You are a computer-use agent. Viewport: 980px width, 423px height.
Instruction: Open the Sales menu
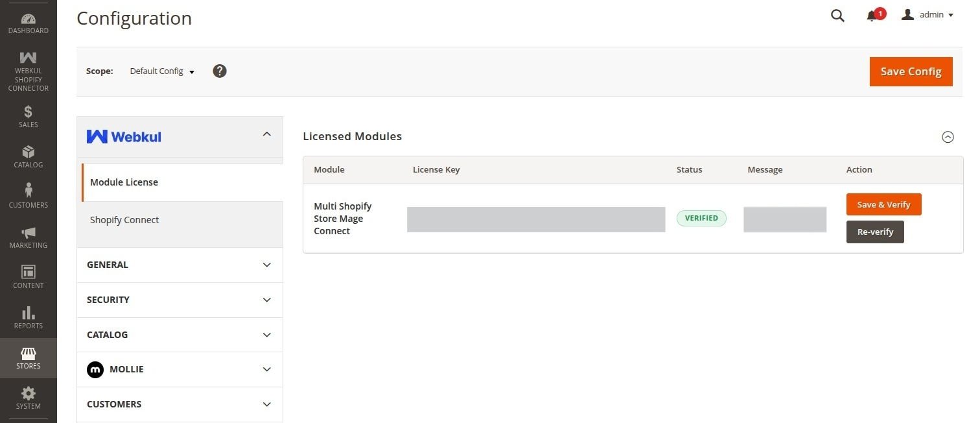(x=29, y=117)
